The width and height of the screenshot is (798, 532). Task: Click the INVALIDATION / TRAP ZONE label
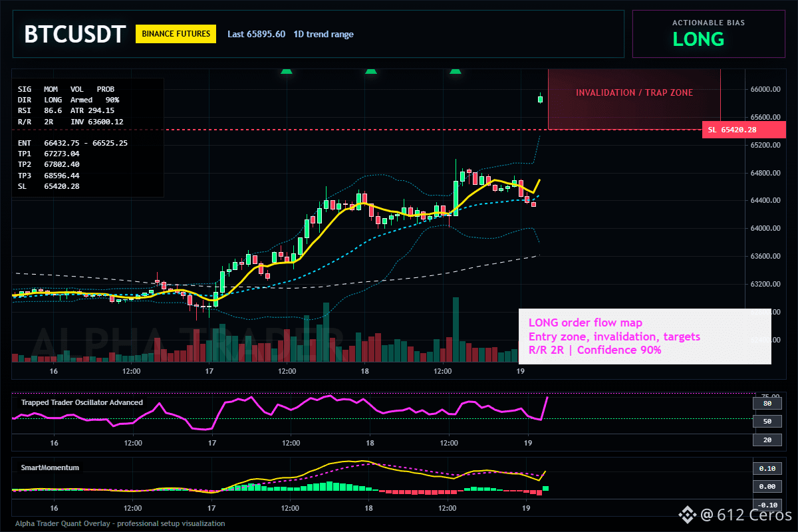point(634,92)
